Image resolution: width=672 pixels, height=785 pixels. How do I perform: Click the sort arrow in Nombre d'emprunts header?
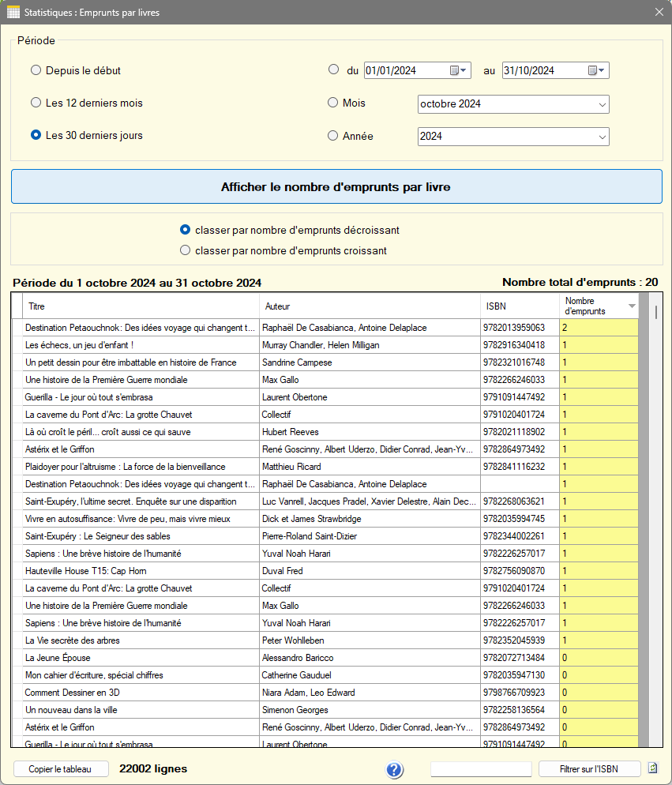(632, 306)
